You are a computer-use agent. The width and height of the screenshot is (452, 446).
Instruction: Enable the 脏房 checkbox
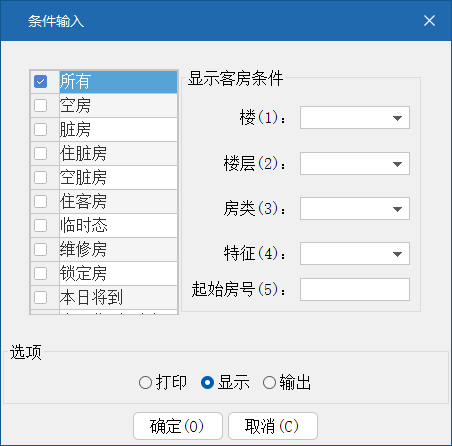(x=40, y=129)
